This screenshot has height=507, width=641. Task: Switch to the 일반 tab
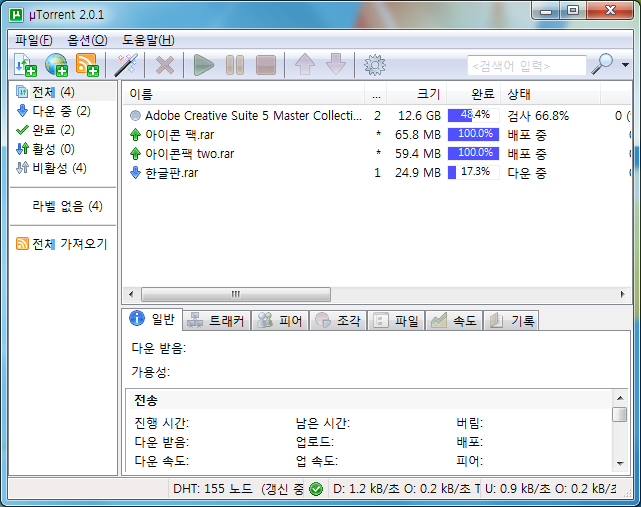pos(152,319)
